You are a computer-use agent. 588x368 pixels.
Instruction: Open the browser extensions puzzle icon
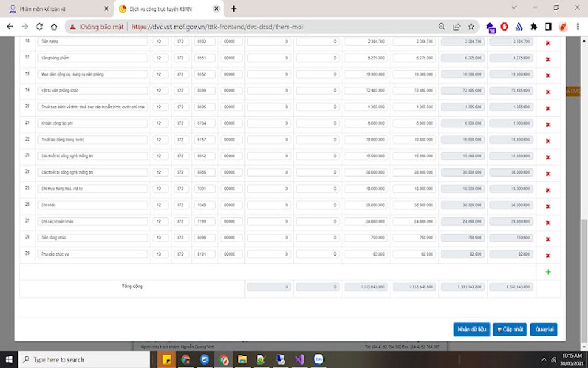click(533, 27)
